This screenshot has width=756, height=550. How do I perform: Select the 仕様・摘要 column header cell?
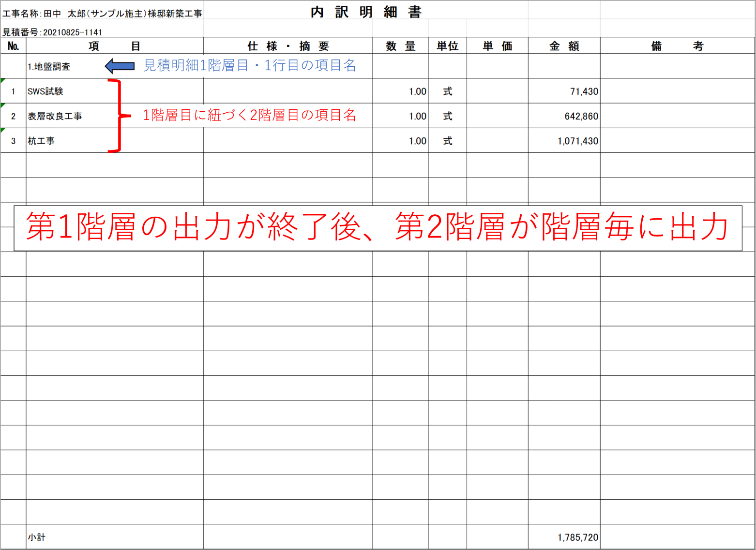point(288,46)
